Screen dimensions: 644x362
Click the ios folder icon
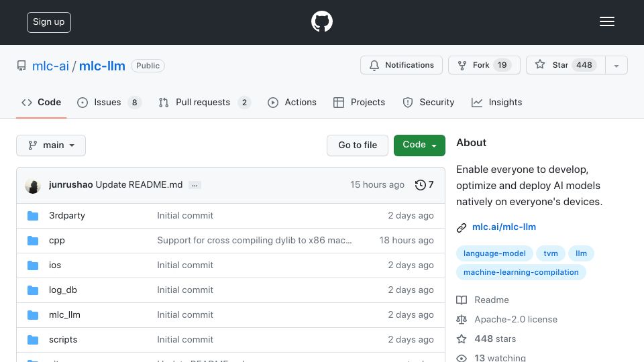pos(33,265)
